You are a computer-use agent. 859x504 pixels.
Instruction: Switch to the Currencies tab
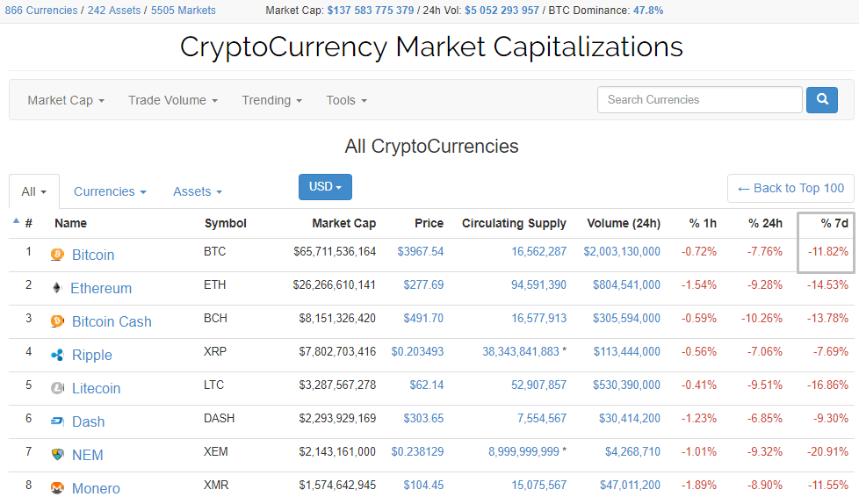110,191
